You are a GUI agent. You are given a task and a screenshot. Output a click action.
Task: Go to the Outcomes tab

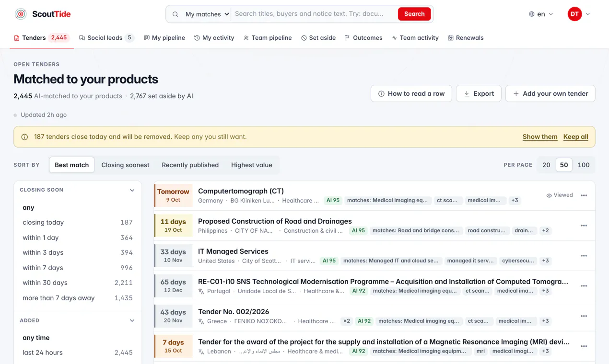pyautogui.click(x=363, y=38)
